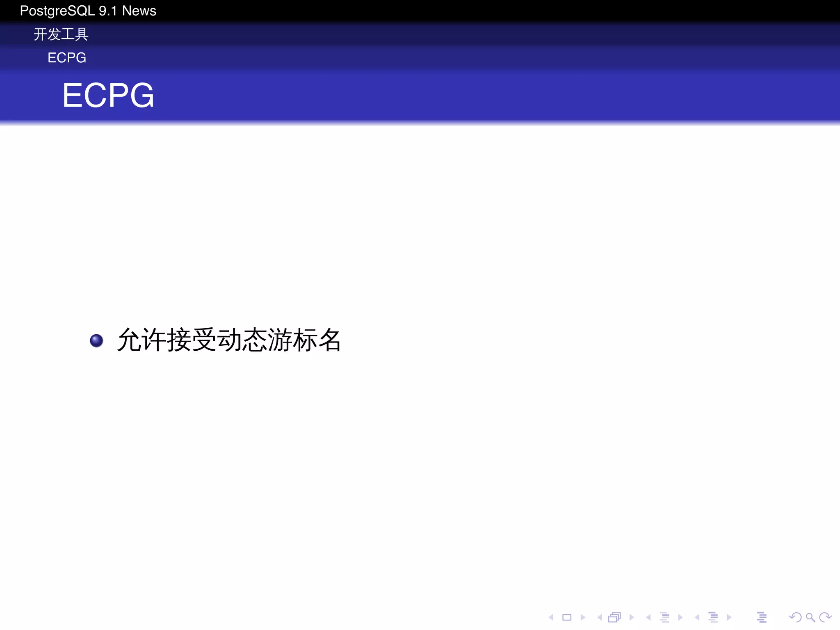Viewport: 840px width, 630px height.
Task: Jump to previous subsection arrow
Action: [x=648, y=617]
